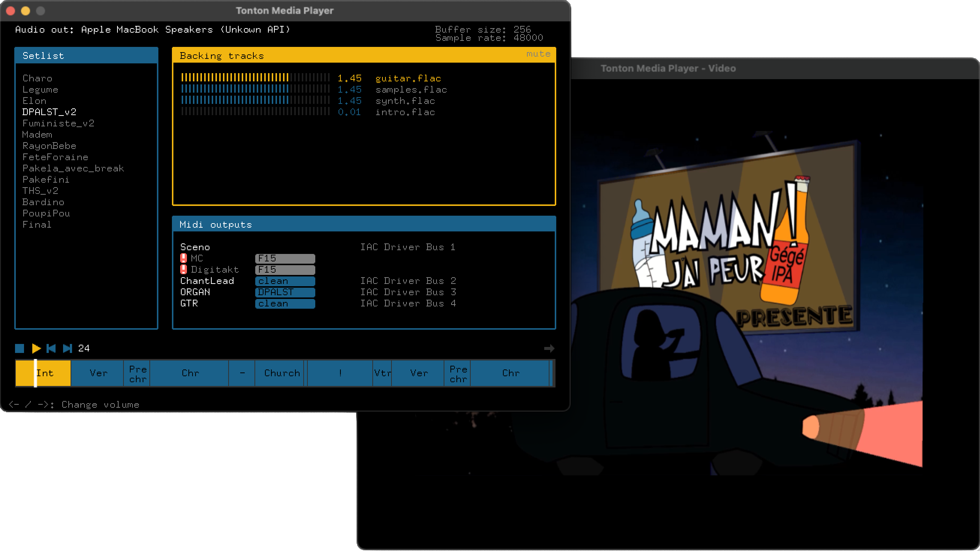Click the gray right arrow above the timeline
This screenshot has width=980, height=551.
tap(549, 348)
